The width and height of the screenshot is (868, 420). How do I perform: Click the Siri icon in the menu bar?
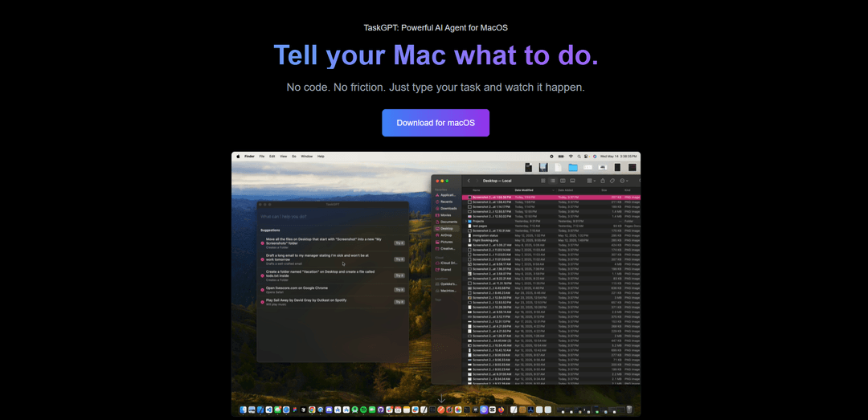595,157
